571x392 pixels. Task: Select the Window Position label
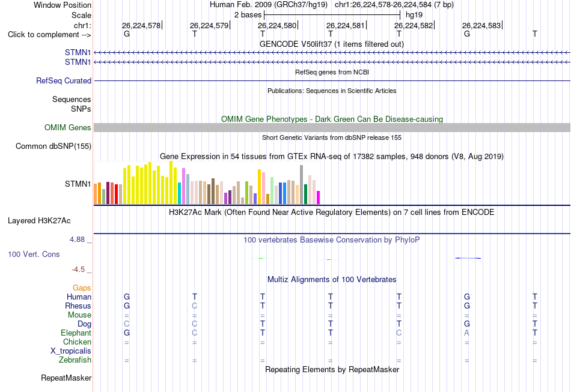63,5
